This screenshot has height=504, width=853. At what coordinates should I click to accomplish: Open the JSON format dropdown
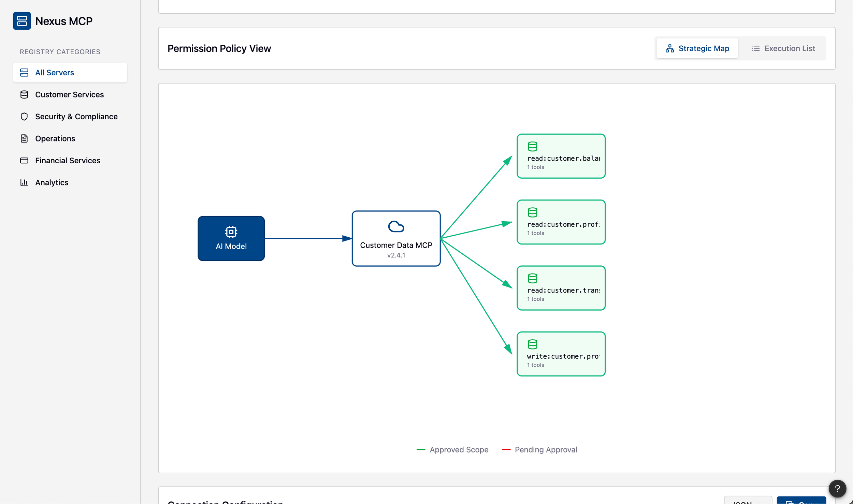click(748, 501)
